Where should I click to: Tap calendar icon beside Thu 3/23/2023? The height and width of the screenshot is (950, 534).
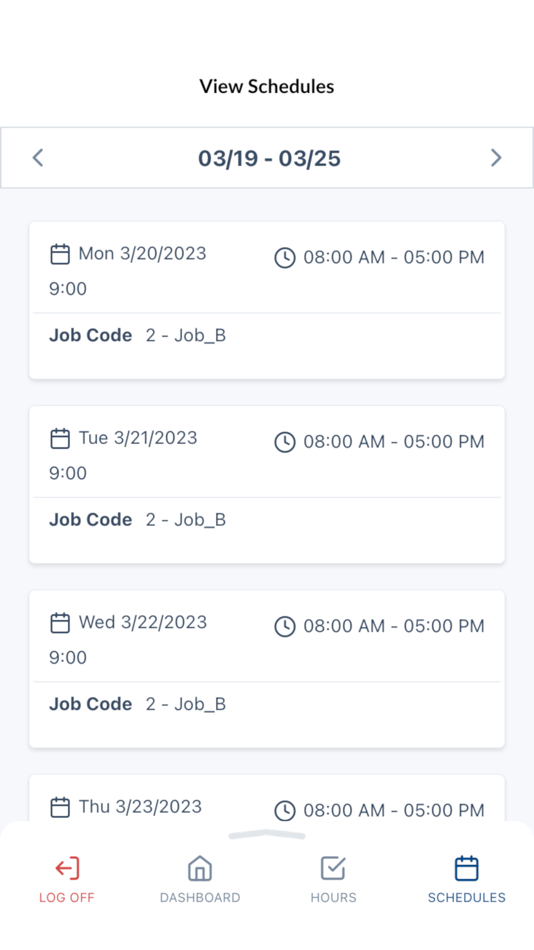tap(59, 807)
